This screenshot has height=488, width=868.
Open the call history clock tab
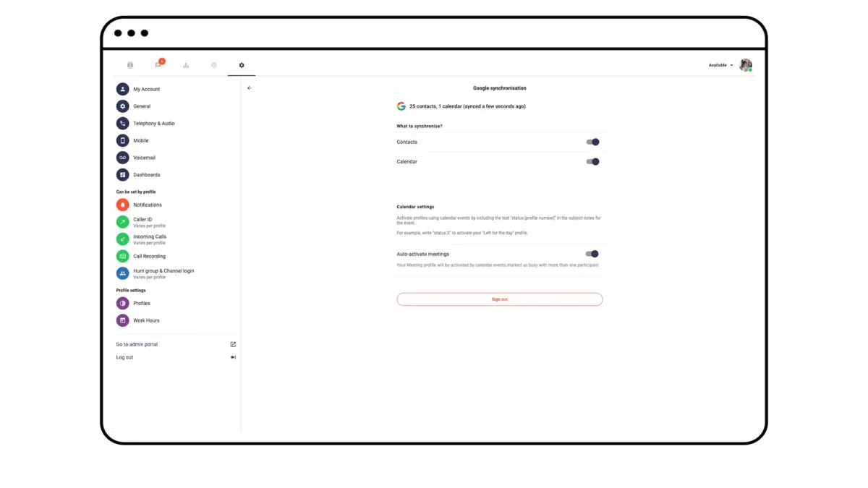coord(214,65)
